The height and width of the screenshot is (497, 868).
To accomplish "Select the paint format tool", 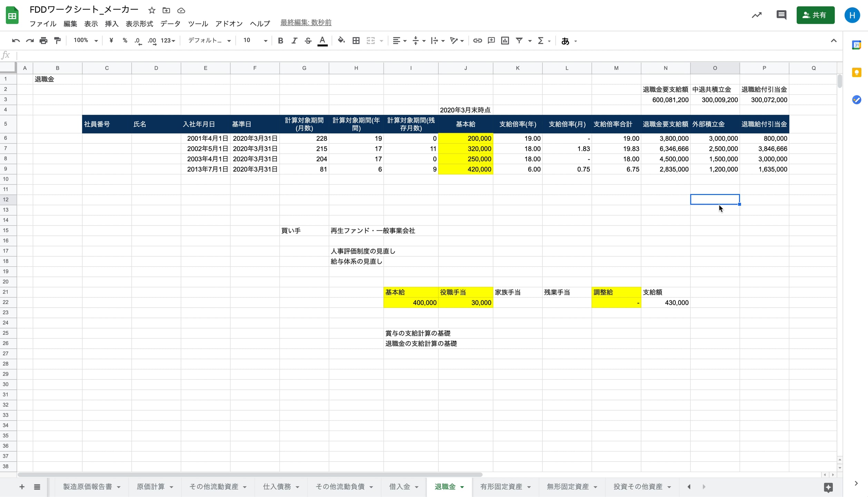I will (57, 41).
